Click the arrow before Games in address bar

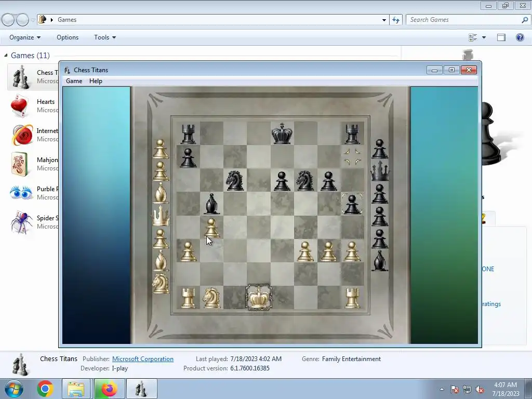point(52,20)
